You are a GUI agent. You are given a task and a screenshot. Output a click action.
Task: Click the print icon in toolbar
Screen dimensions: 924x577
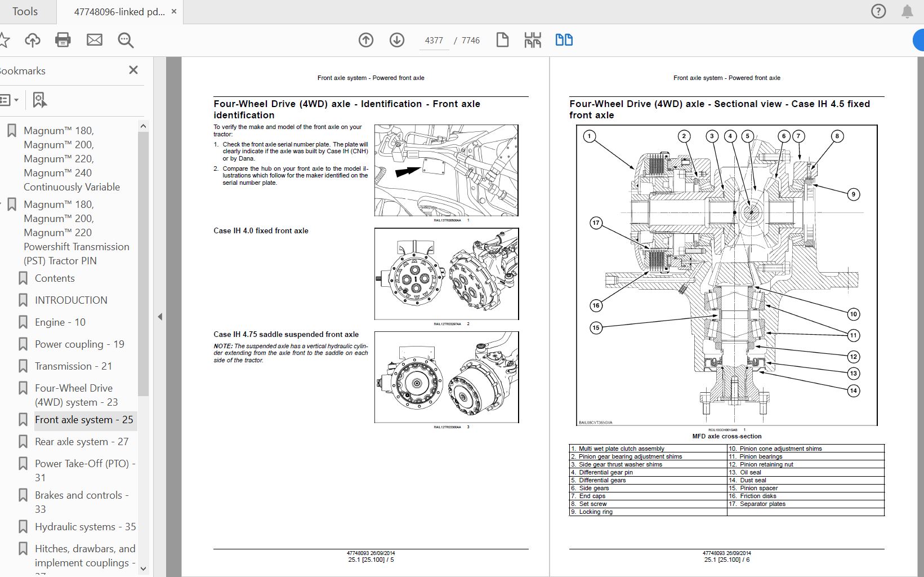[x=63, y=40]
